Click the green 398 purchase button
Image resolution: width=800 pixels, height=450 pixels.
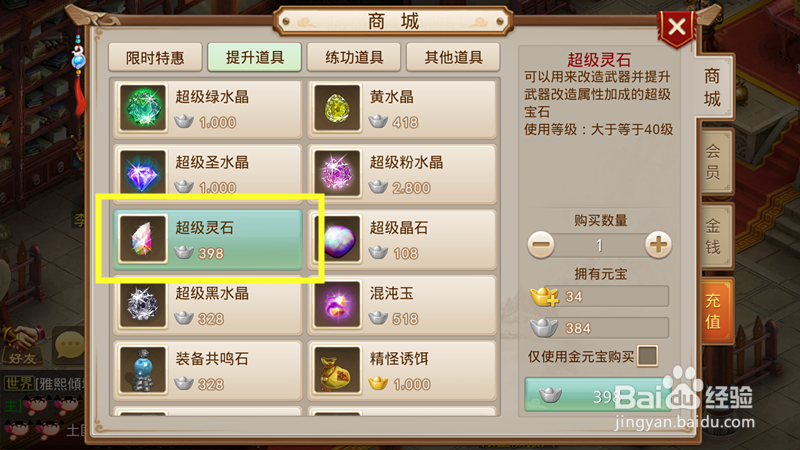point(597,395)
